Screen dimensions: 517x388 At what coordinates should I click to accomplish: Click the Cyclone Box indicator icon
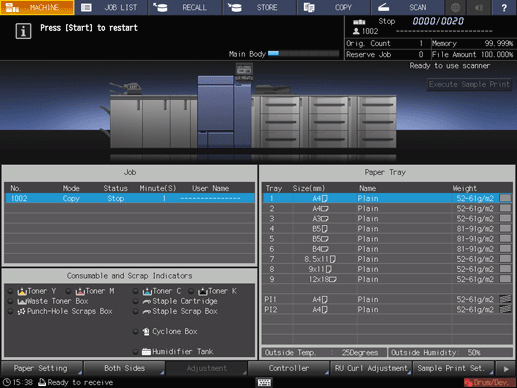pyautogui.click(x=146, y=332)
